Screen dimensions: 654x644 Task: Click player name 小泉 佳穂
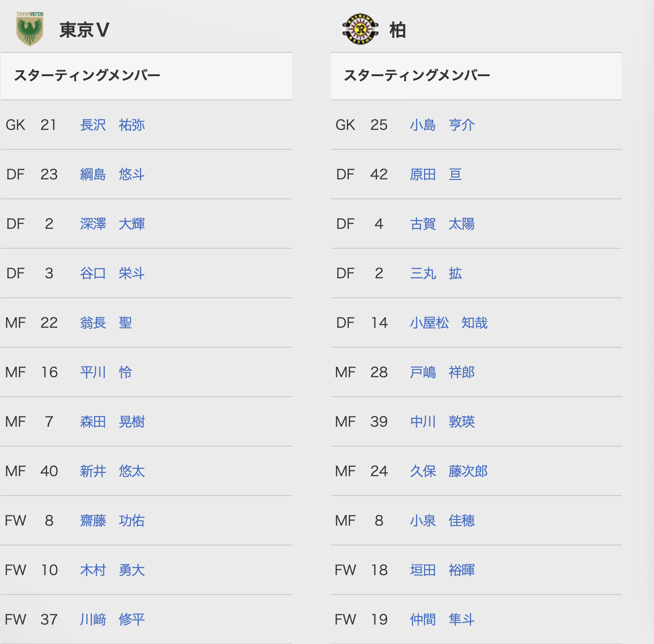pos(442,521)
